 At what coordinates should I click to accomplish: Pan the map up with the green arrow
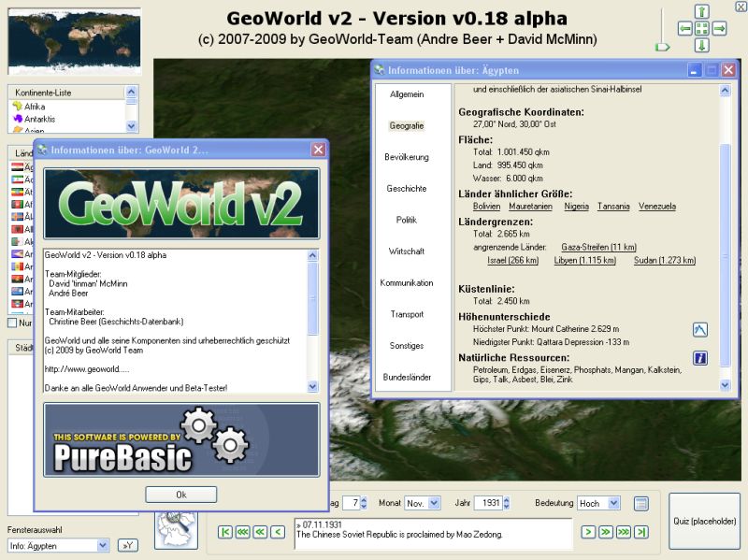(702, 11)
